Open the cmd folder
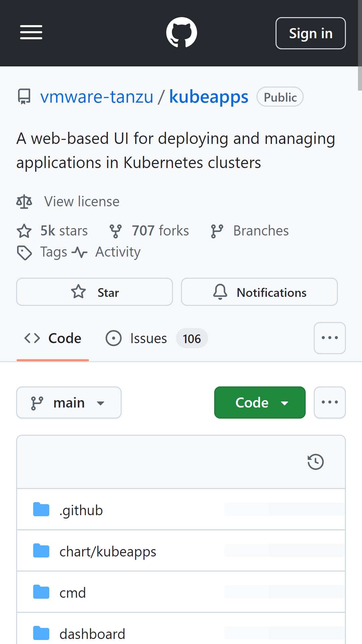The height and width of the screenshot is (644, 362). pos(73,593)
